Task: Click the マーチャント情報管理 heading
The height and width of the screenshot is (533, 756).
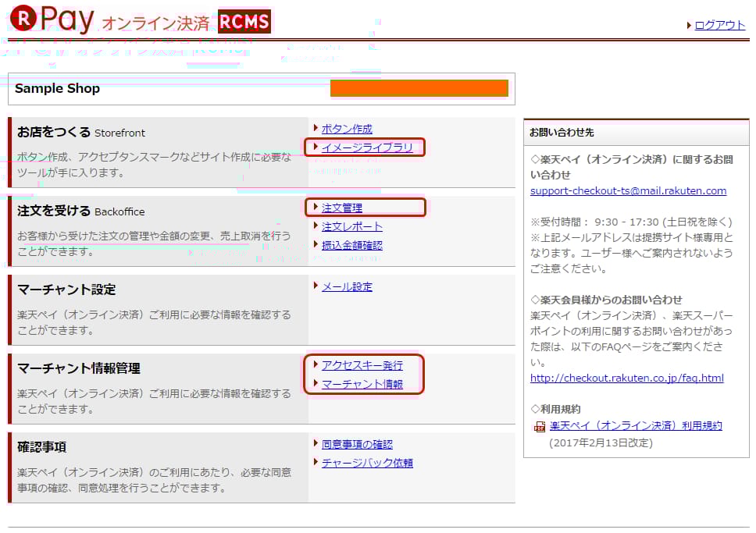Action: (79, 368)
